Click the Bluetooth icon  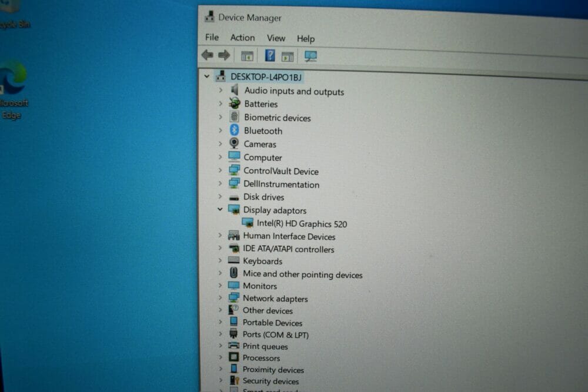pos(235,130)
